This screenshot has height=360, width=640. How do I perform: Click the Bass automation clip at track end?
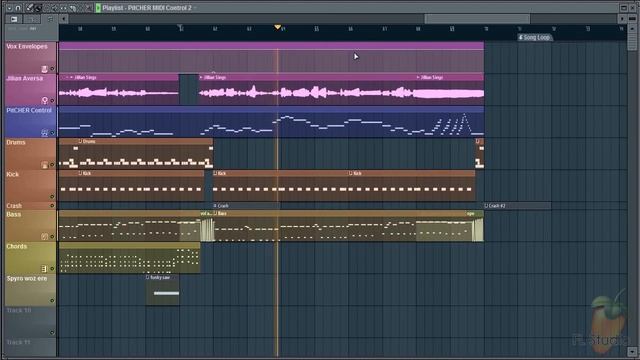point(475,226)
